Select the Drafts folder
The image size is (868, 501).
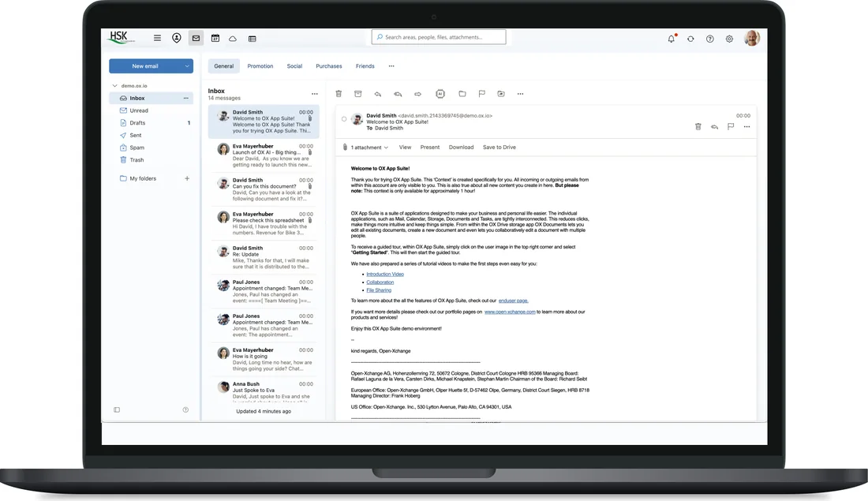point(152,123)
